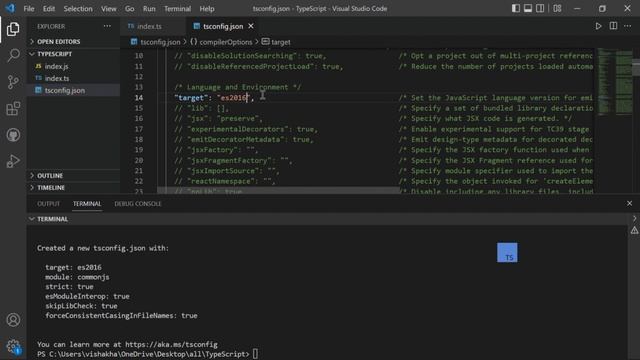Open Customize Layout icon
This screenshot has height=360, width=640.
[x=557, y=8]
